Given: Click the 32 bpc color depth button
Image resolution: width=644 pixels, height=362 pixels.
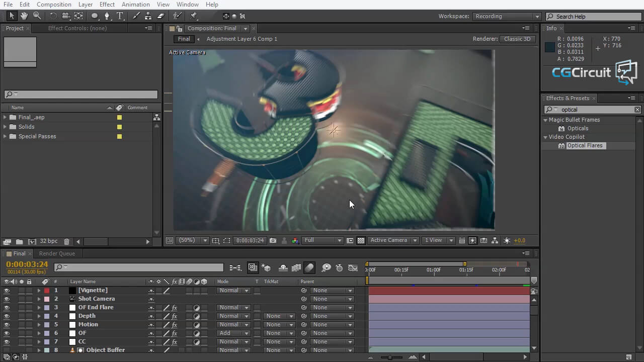Looking at the screenshot, I should point(49,241).
